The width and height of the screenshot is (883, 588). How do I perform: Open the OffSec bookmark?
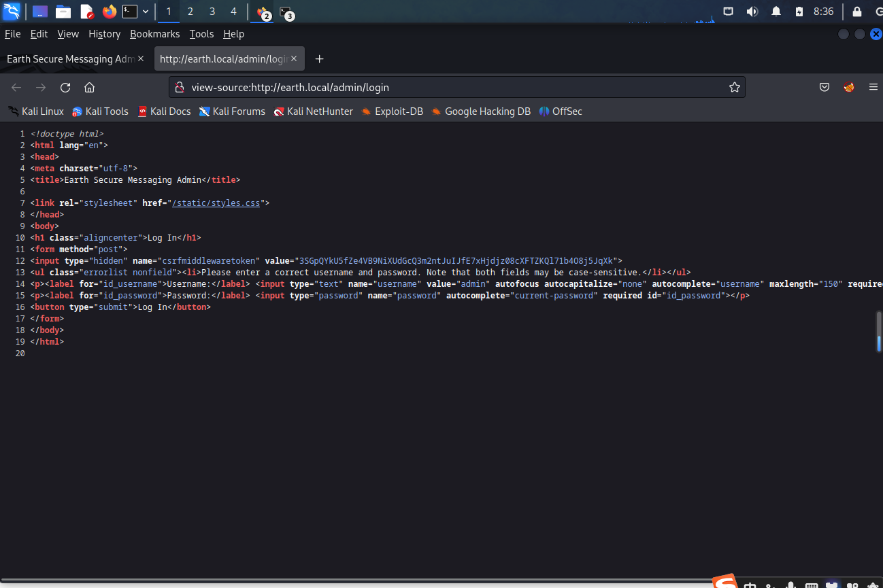(x=561, y=111)
